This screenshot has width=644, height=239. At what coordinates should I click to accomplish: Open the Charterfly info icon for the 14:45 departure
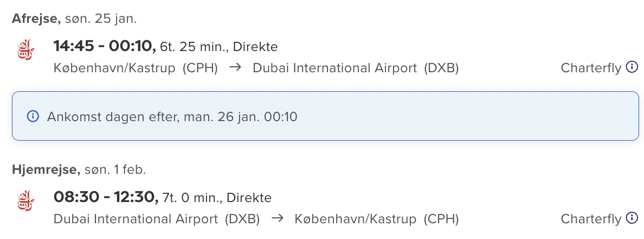[632, 67]
